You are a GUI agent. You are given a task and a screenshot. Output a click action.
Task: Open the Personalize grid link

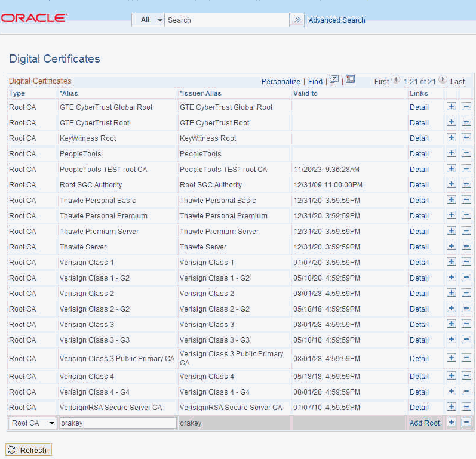(281, 81)
